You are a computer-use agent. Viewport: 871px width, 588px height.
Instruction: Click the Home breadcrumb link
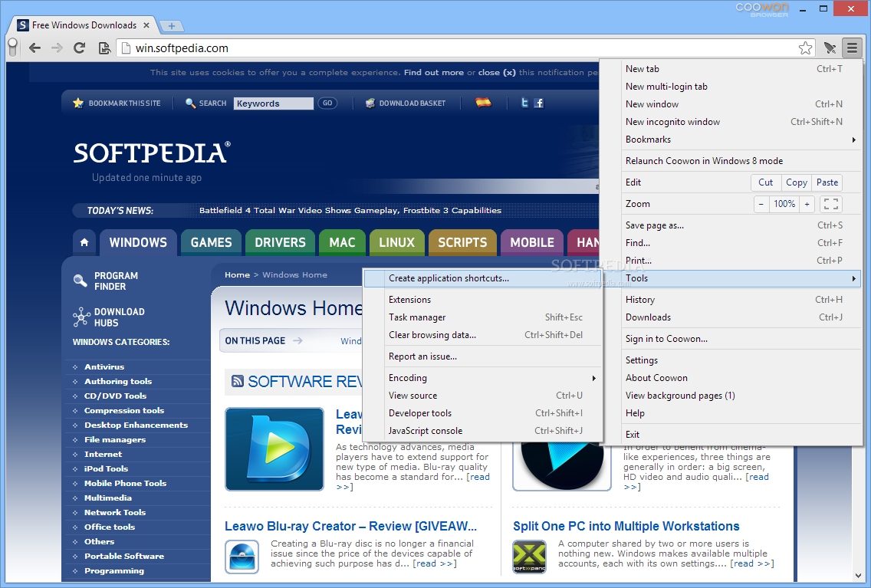pyautogui.click(x=237, y=275)
